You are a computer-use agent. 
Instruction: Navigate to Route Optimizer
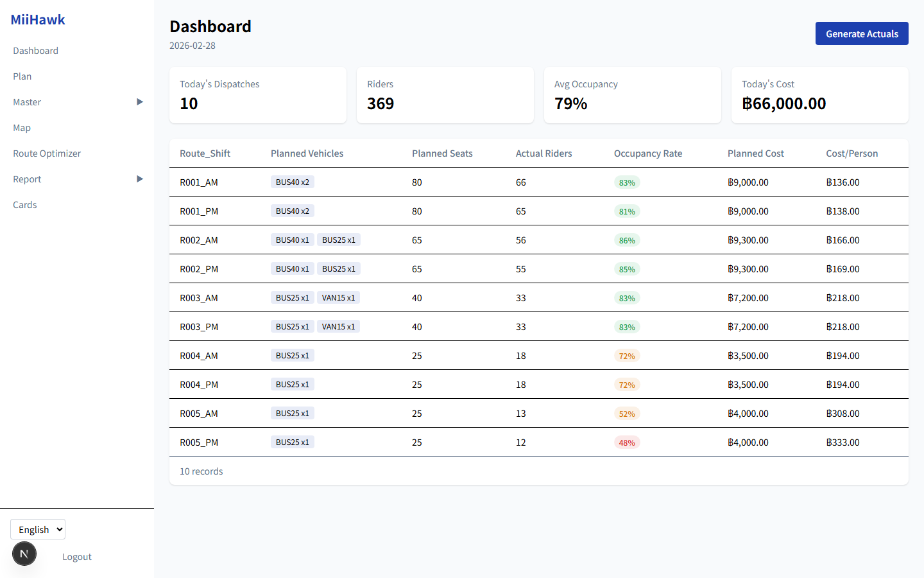click(x=47, y=153)
